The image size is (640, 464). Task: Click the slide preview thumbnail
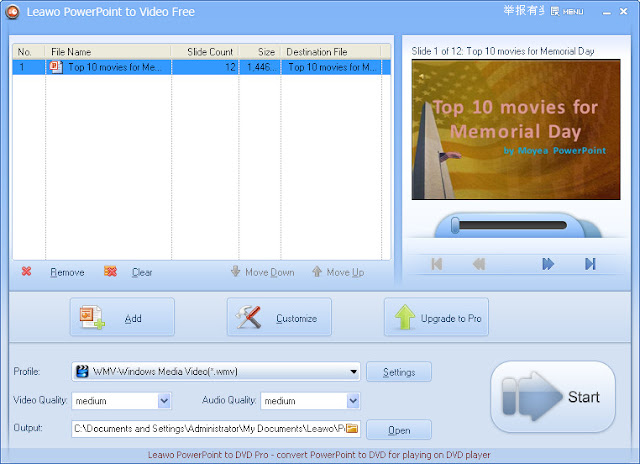point(516,129)
